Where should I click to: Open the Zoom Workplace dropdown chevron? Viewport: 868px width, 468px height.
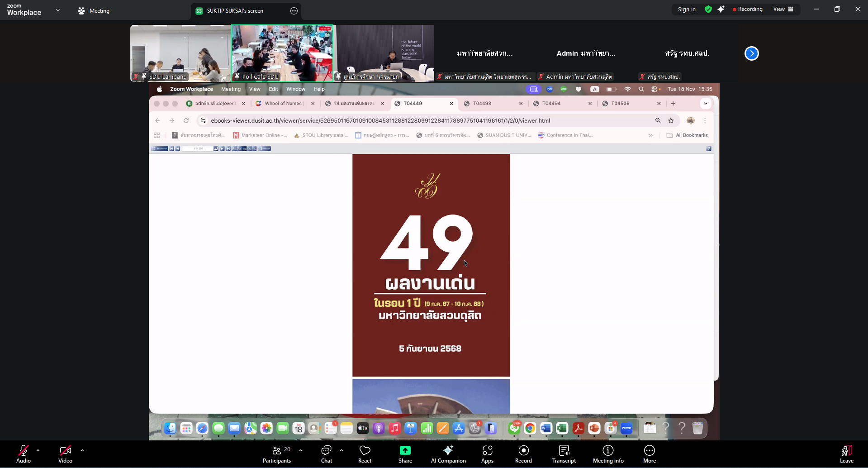[58, 10]
